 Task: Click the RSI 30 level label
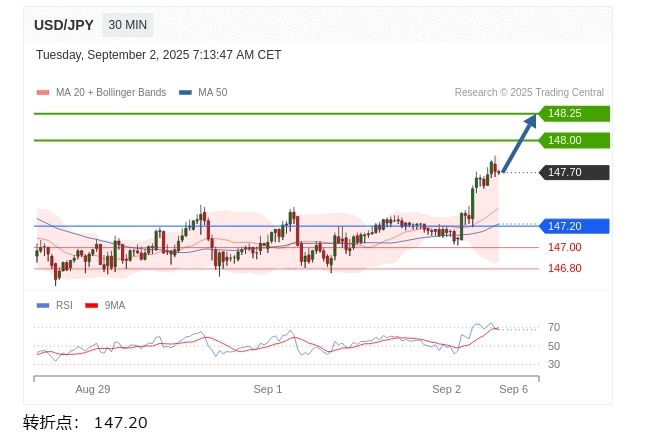554,364
